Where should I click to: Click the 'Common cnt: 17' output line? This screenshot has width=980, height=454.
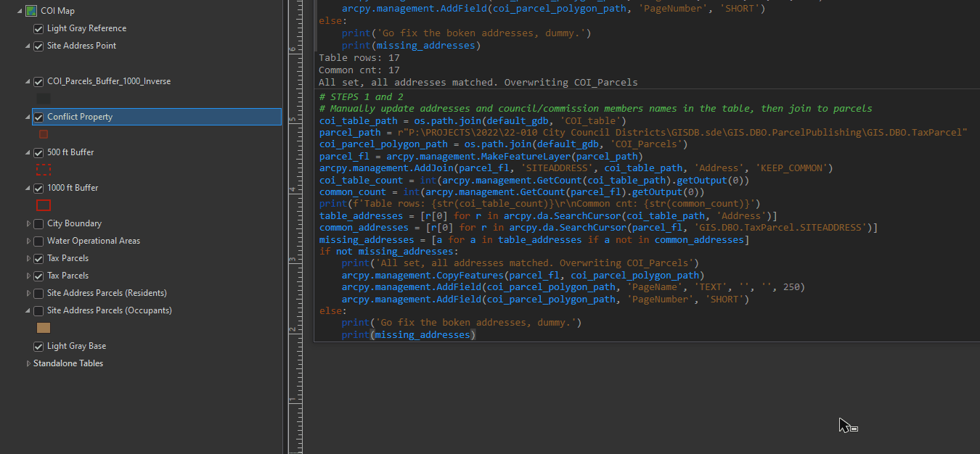pos(359,71)
